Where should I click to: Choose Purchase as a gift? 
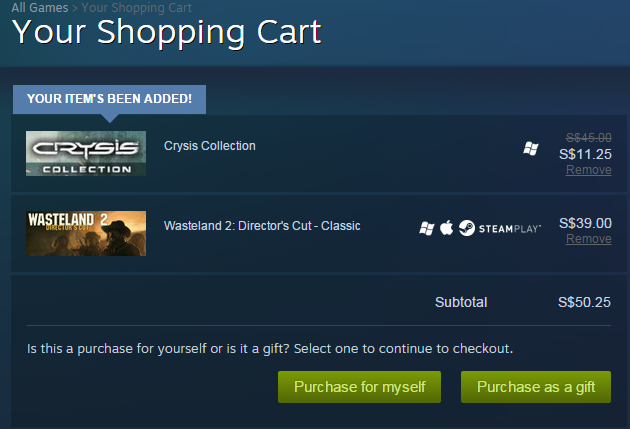coord(536,387)
